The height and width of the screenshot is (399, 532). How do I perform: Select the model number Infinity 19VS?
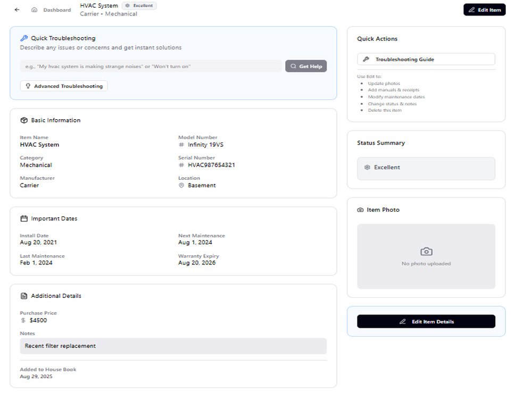[x=205, y=145]
